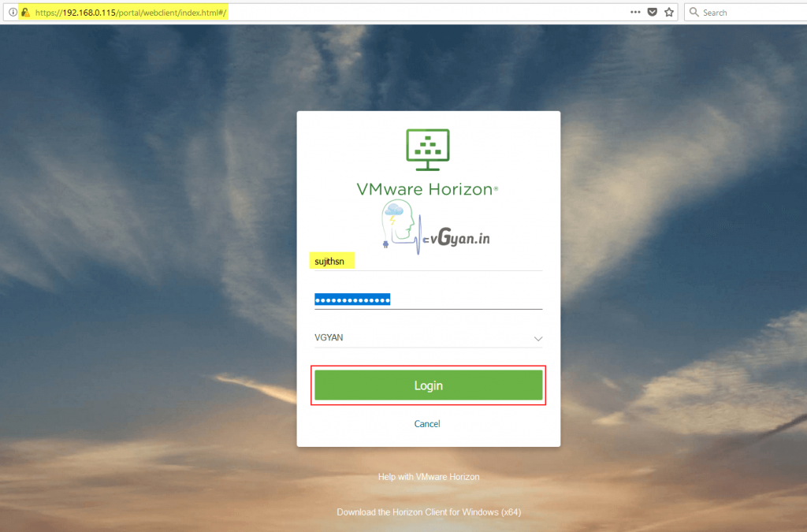Click the search magnifier icon
The height and width of the screenshot is (532, 807).
pyautogui.click(x=694, y=12)
